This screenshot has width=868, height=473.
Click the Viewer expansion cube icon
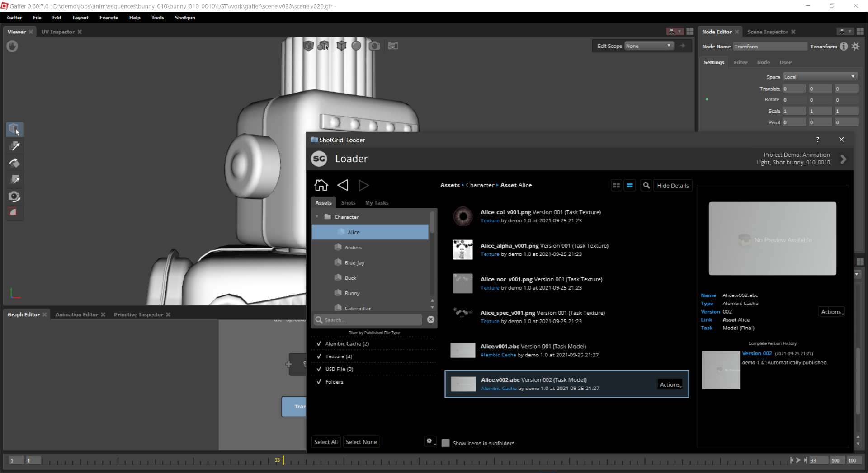click(x=341, y=46)
